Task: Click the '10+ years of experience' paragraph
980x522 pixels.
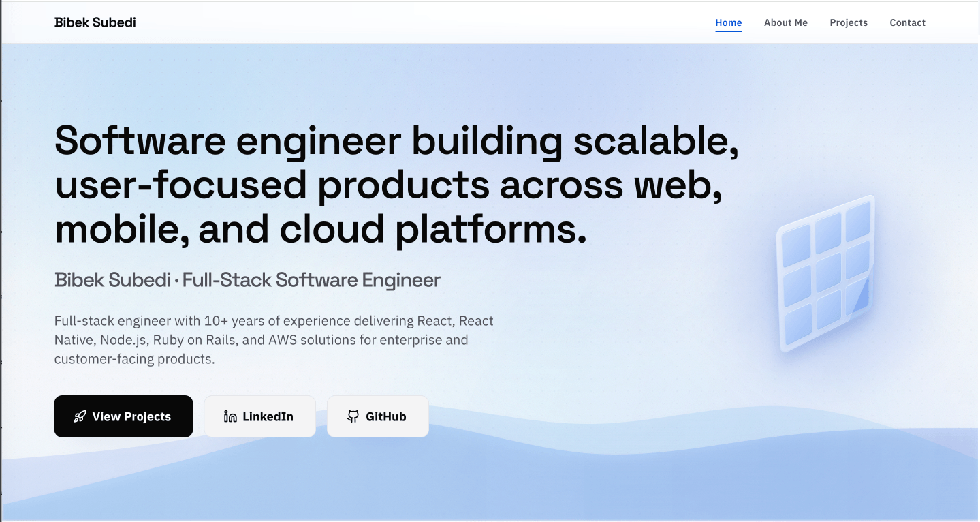Action: pos(274,339)
